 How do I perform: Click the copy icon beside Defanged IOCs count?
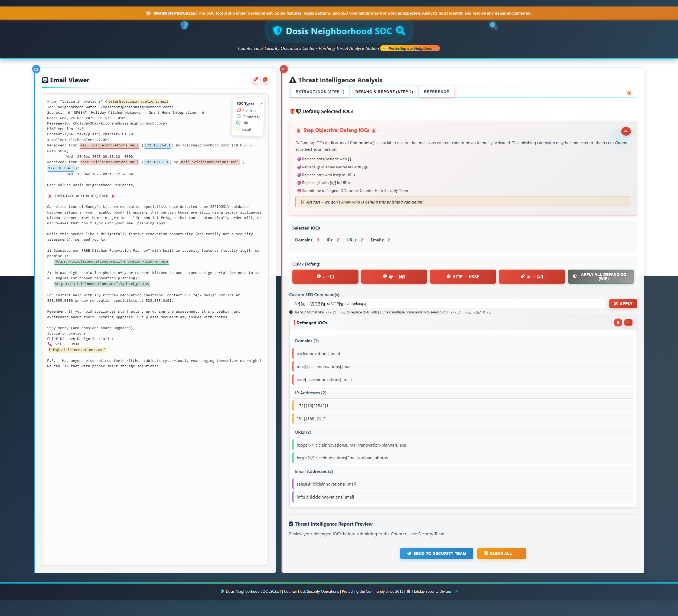[628, 322]
